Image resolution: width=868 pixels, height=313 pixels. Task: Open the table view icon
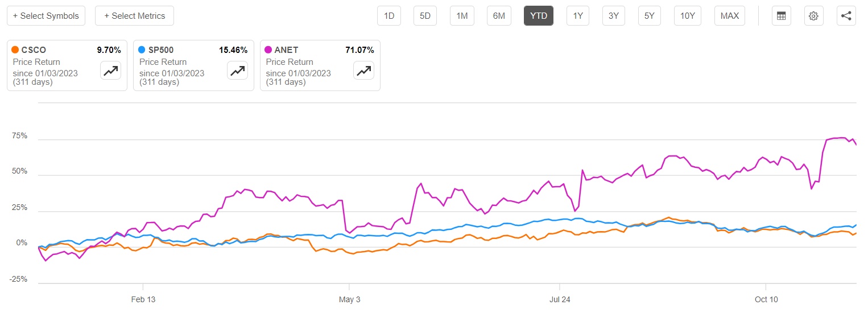pos(781,16)
